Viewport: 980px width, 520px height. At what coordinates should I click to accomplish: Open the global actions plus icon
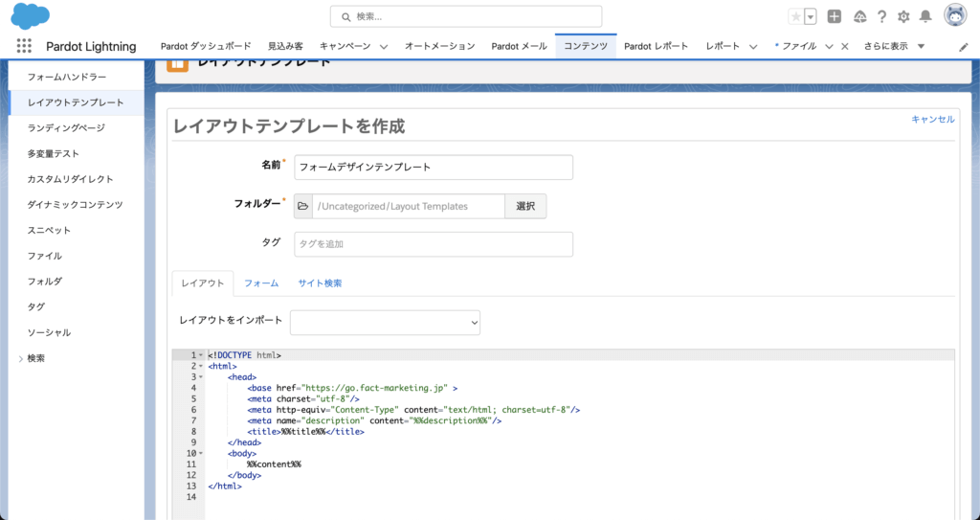(x=835, y=16)
